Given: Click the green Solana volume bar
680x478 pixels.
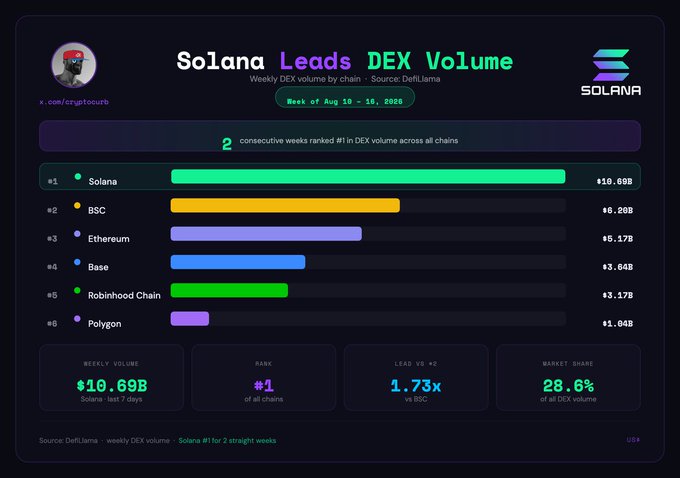Looking at the screenshot, I should 368,177.
